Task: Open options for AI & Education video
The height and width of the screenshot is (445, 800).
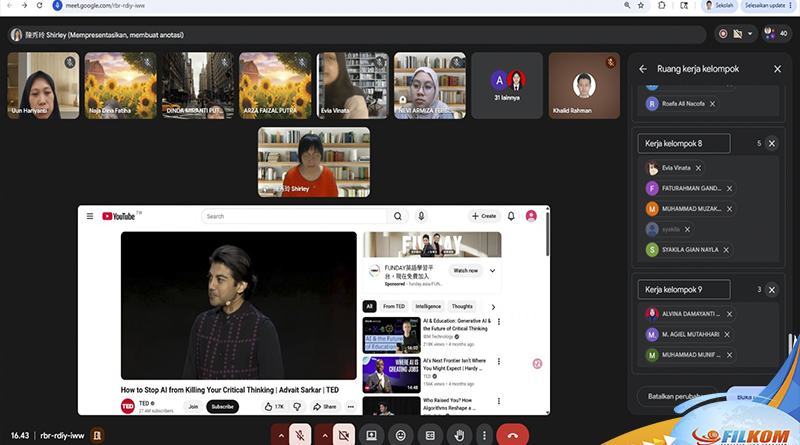Action: point(498,322)
